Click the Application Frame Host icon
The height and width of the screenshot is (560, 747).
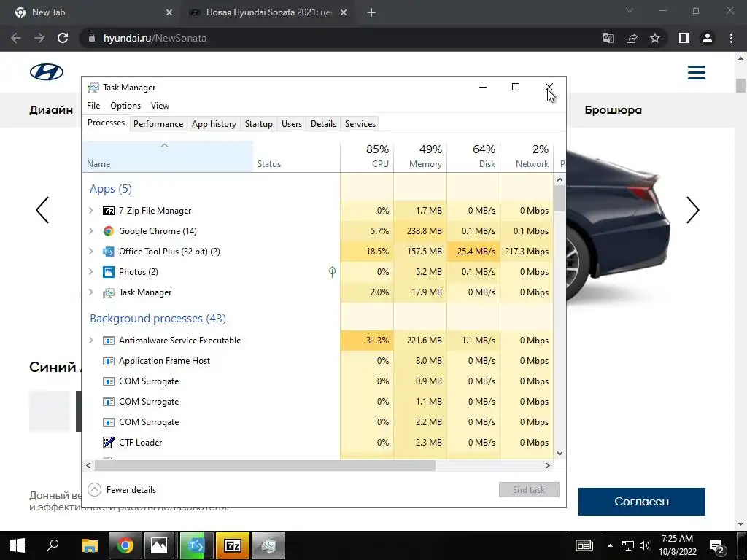(109, 361)
